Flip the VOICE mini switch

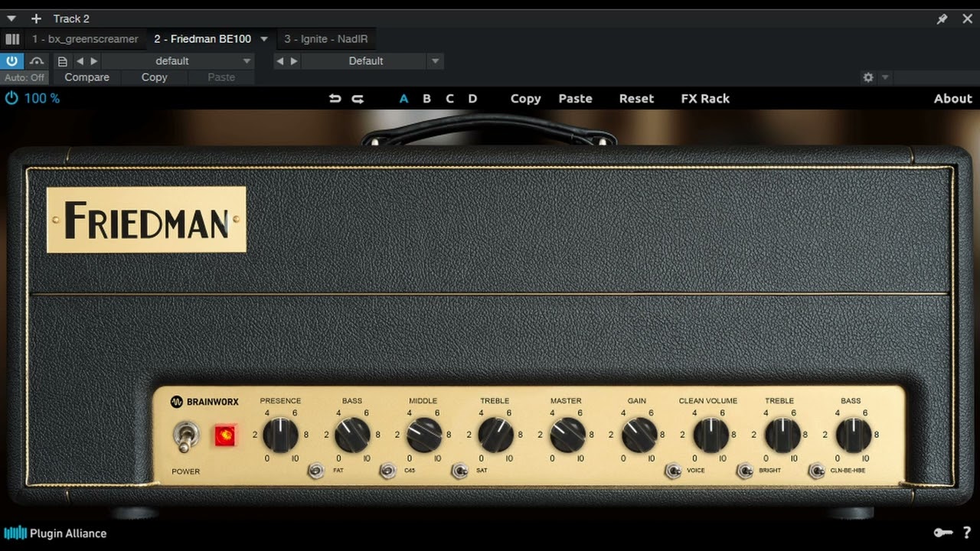673,471
